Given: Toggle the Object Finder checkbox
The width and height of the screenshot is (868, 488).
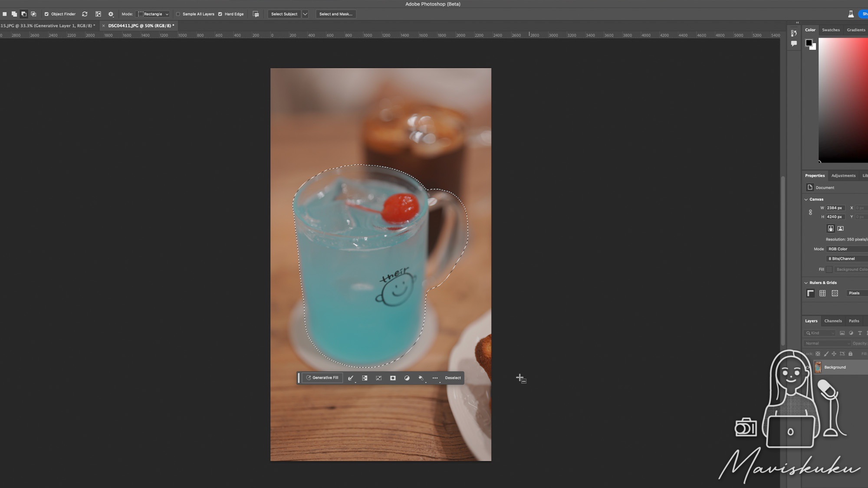Looking at the screenshot, I should pos(46,14).
